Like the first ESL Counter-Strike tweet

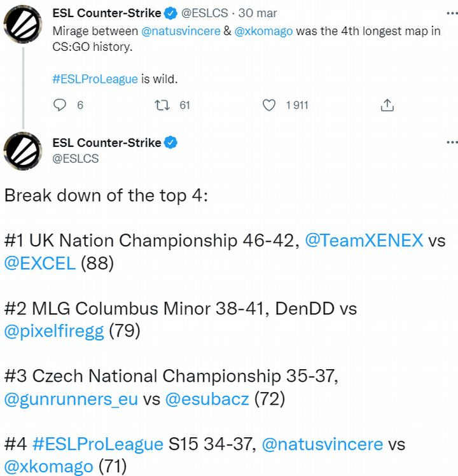click(270, 105)
